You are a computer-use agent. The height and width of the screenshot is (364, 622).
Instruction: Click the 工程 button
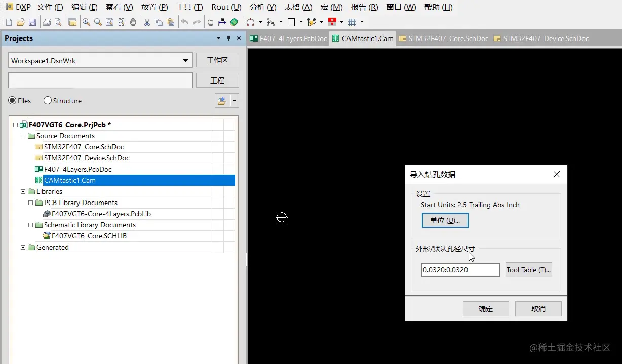pyautogui.click(x=217, y=80)
